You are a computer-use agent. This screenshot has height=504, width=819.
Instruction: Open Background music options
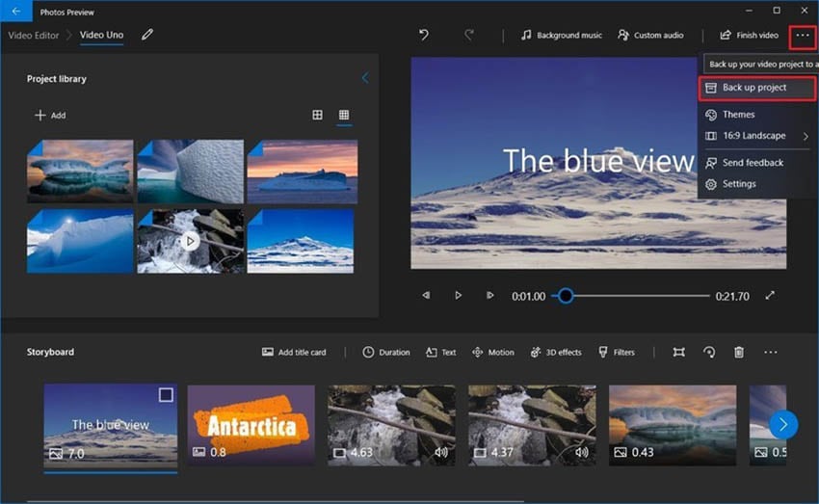click(562, 35)
